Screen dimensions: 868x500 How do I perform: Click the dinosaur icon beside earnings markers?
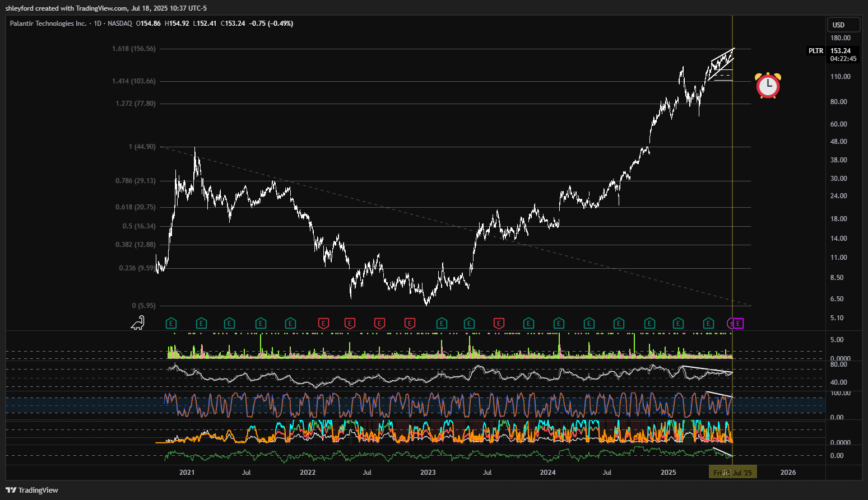pos(138,323)
